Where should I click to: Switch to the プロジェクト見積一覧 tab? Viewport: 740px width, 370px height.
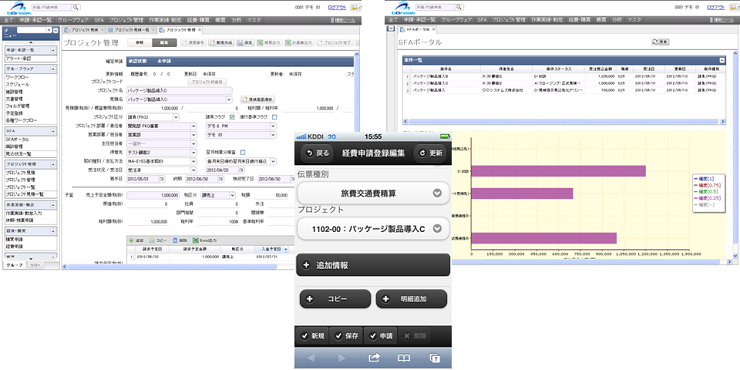(131, 30)
